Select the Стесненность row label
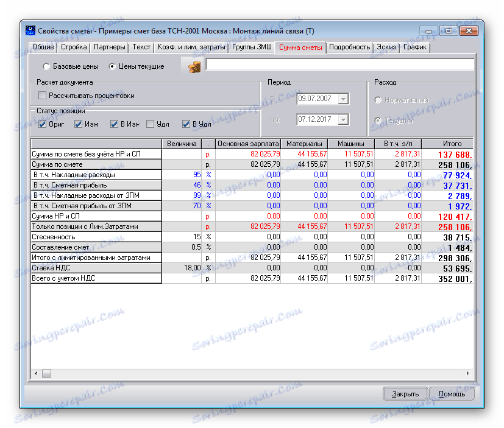The width and height of the screenshot is (504, 428). (x=96, y=237)
